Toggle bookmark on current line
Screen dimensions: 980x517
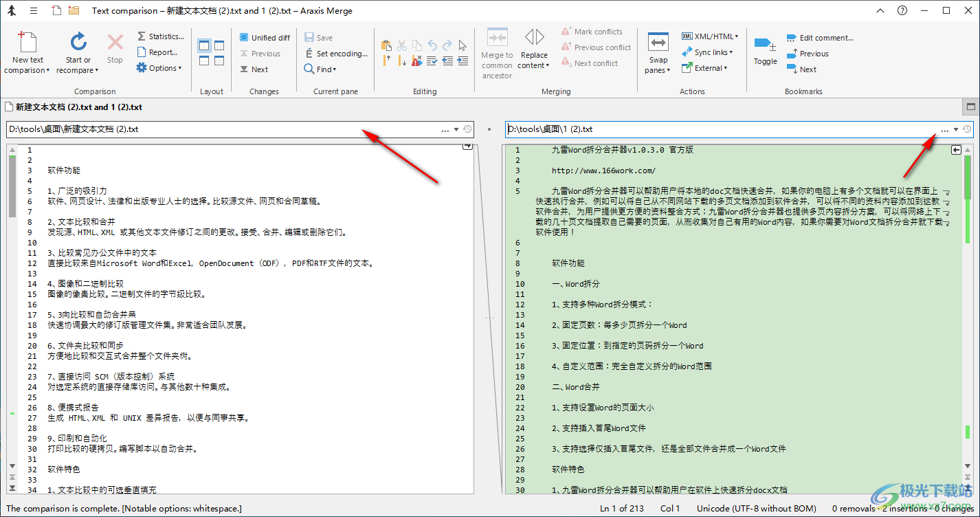(x=766, y=51)
